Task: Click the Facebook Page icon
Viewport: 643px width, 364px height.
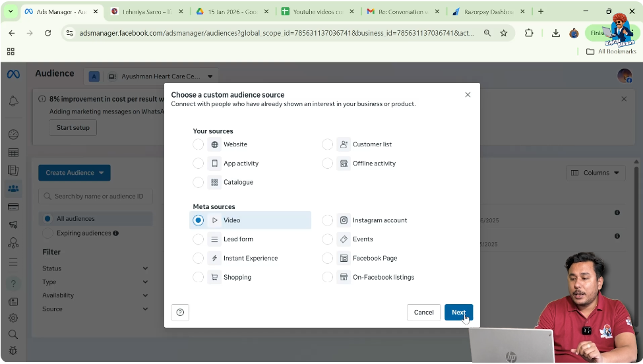Action: click(x=344, y=258)
